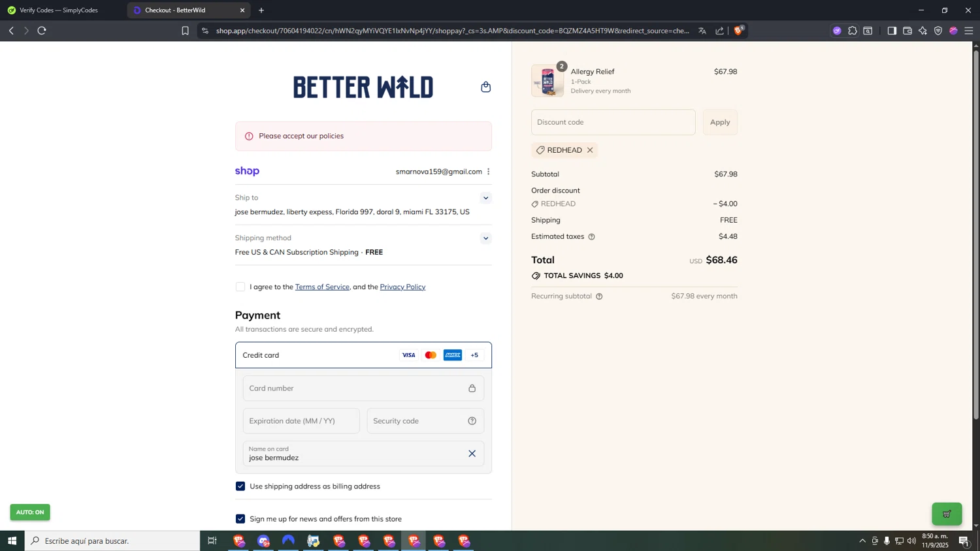The height and width of the screenshot is (551, 980).
Task: Open the account options three-dot menu
Action: 488,172
